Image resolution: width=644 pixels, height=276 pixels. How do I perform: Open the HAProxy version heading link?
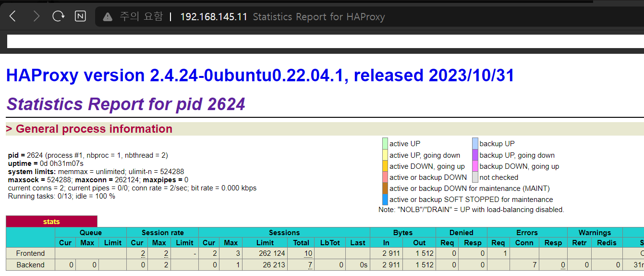[x=260, y=75]
